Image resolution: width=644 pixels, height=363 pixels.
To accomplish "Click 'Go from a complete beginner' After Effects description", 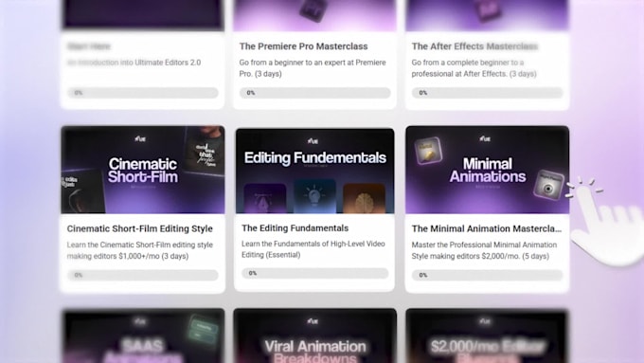I will click(x=474, y=68).
